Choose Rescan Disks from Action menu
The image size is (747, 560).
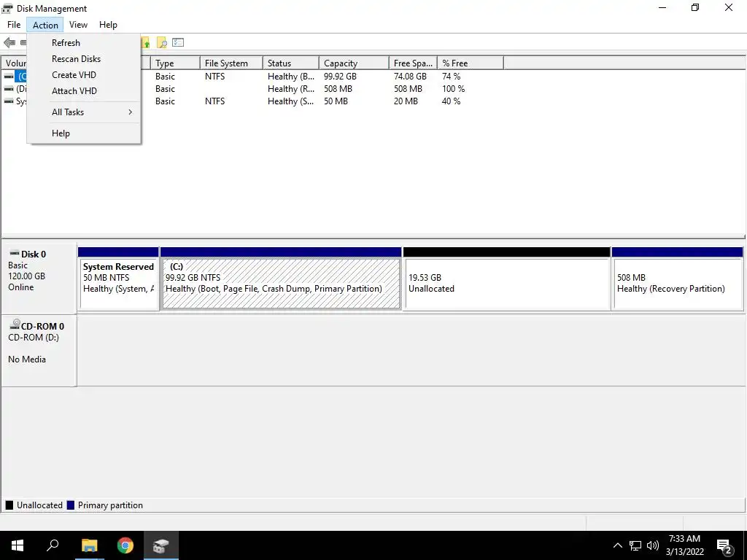pyautogui.click(x=84, y=59)
